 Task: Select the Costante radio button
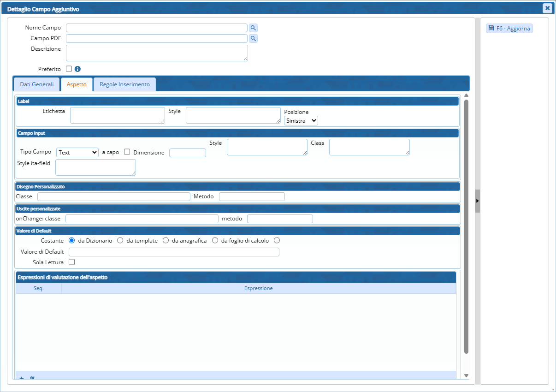pos(71,240)
